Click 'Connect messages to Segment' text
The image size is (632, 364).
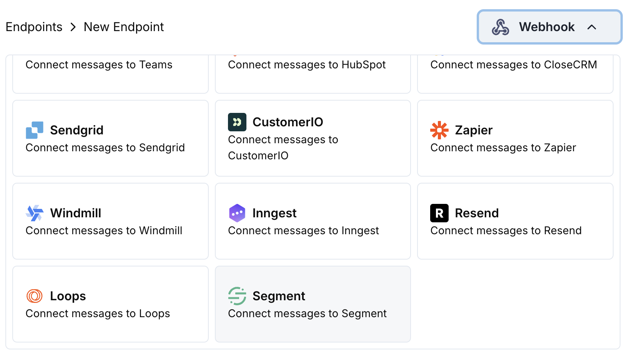308,314
